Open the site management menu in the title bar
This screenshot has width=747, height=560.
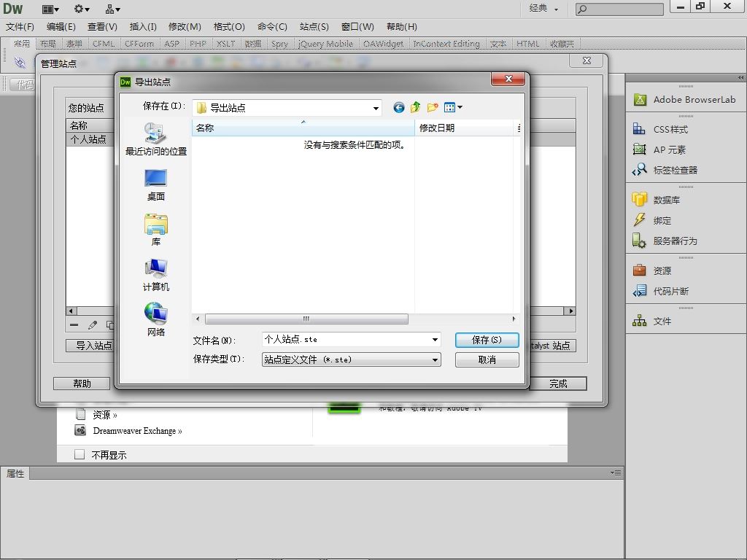[113, 9]
